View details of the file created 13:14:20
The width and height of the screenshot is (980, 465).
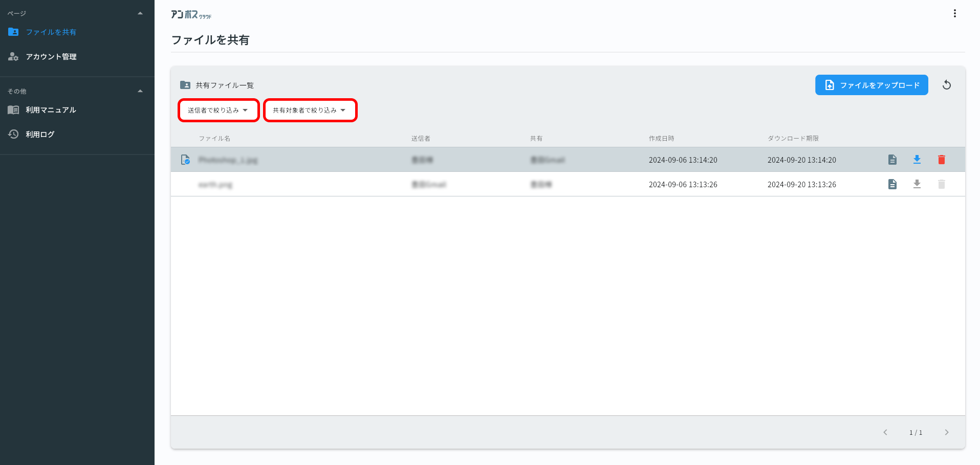point(892,160)
